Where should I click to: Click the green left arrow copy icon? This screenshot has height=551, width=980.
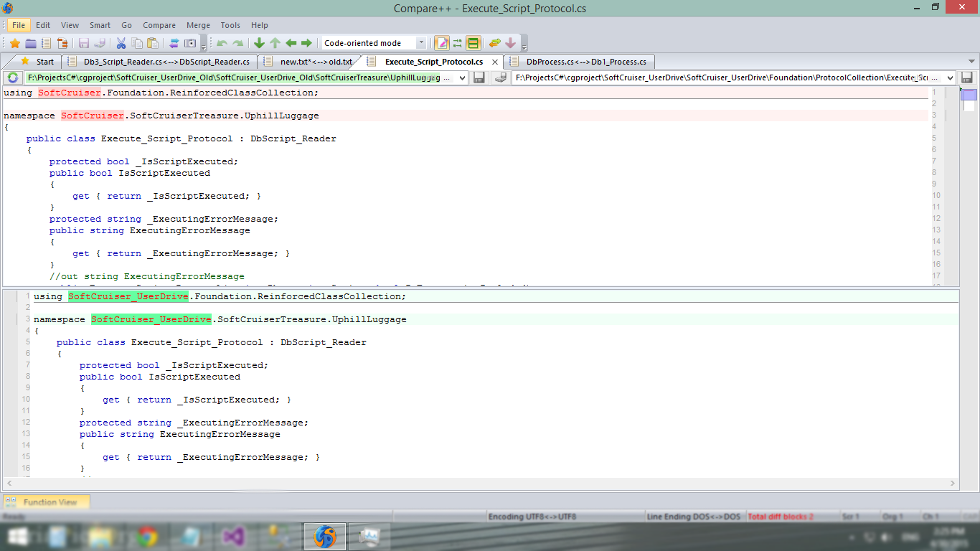click(x=291, y=43)
